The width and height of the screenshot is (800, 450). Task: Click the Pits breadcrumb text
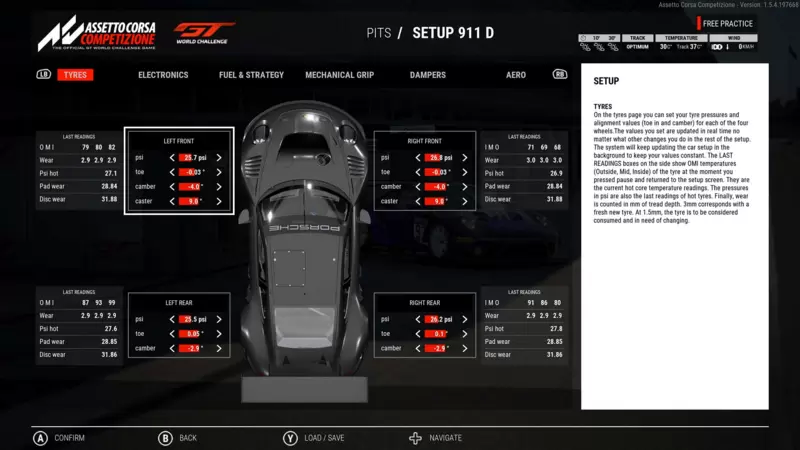379,33
